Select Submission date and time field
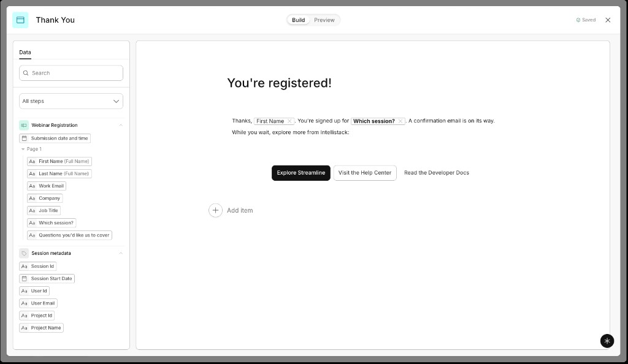The width and height of the screenshot is (628, 364). (x=55, y=138)
